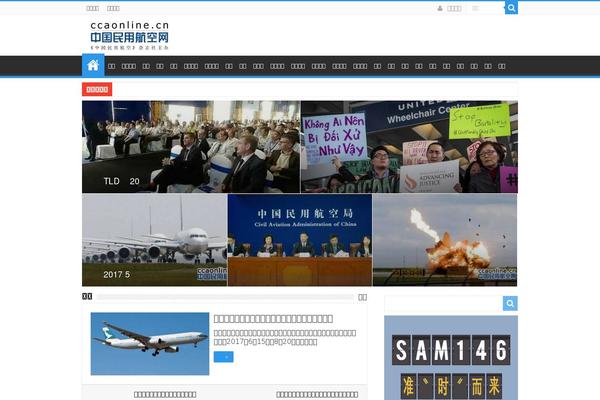Open the United Wheelchair Center protest slide
This screenshot has height=400, width=600.
coord(409,147)
